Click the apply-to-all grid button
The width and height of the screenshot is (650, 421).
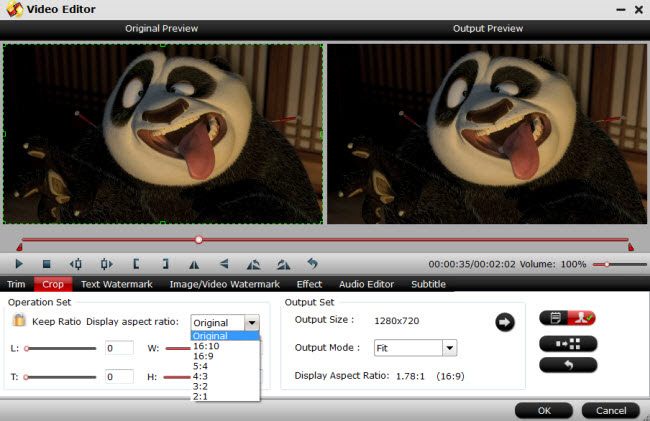568,344
